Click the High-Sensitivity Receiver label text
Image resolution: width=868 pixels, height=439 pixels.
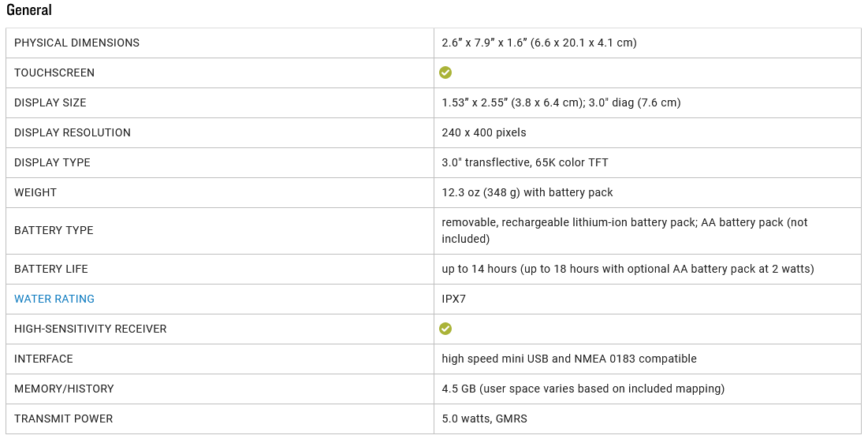91,329
